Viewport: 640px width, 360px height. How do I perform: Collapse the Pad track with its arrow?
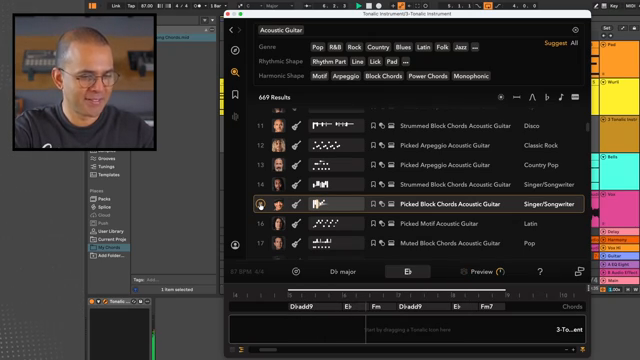tap(603, 44)
